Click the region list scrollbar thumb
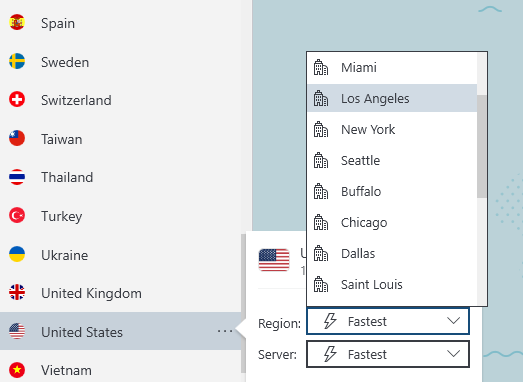The width and height of the screenshot is (523, 382). 482,146
